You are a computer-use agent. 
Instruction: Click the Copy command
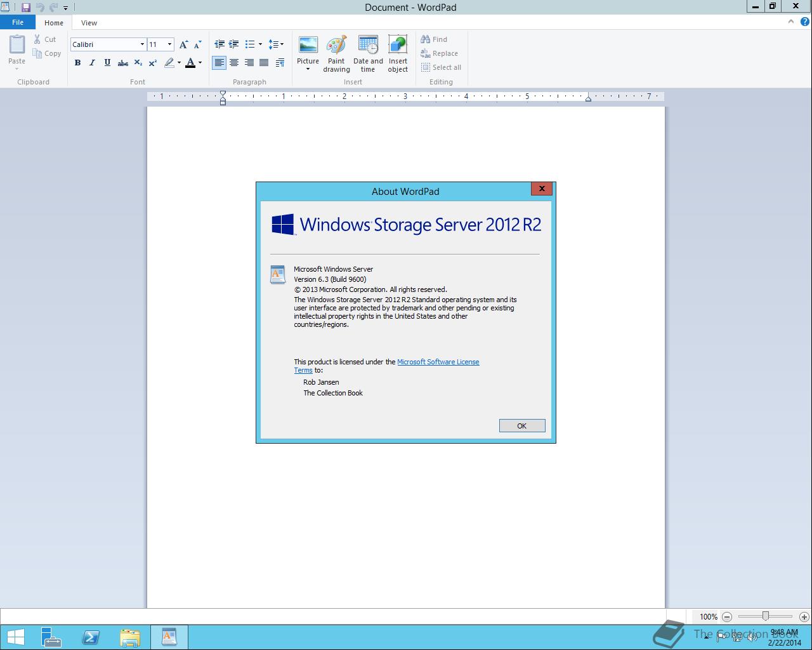(47, 53)
